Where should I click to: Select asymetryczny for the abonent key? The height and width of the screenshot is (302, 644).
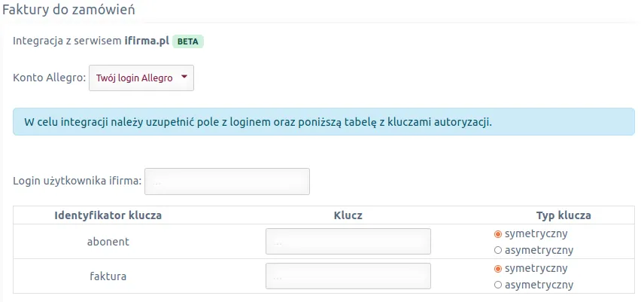(497, 250)
